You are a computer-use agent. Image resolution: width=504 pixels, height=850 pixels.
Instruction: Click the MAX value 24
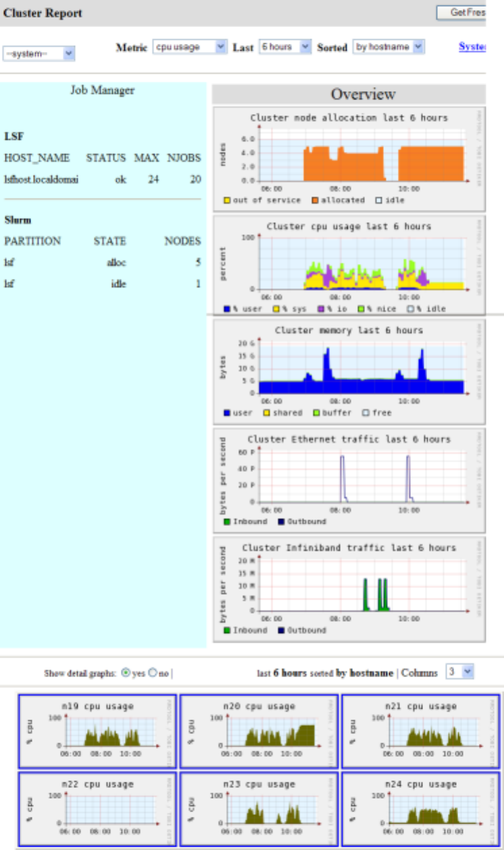coord(153,180)
